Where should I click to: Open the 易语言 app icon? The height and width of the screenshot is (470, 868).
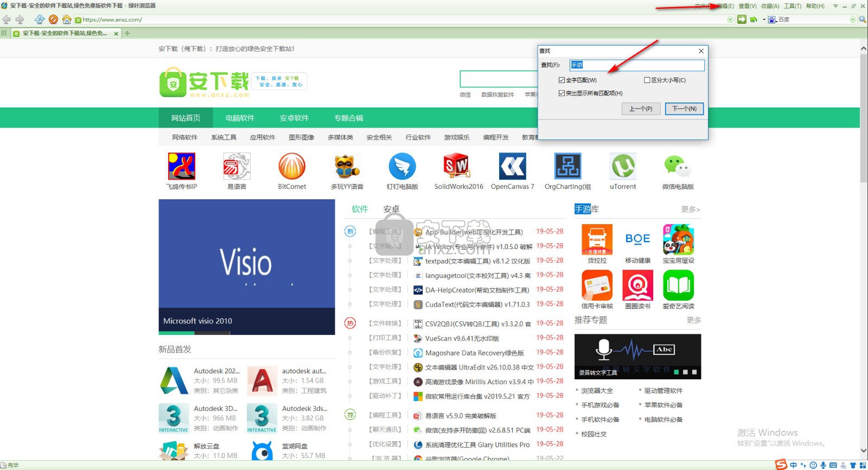pyautogui.click(x=237, y=166)
